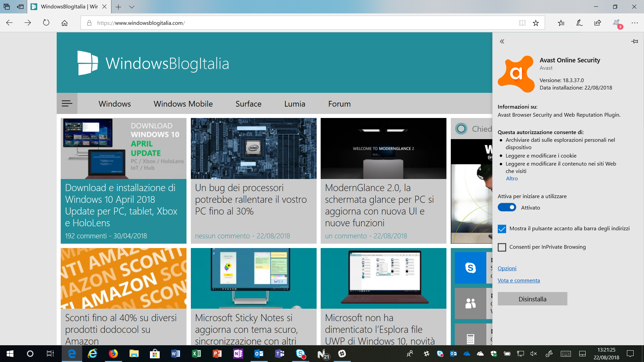Set these tabs aside

20,7
